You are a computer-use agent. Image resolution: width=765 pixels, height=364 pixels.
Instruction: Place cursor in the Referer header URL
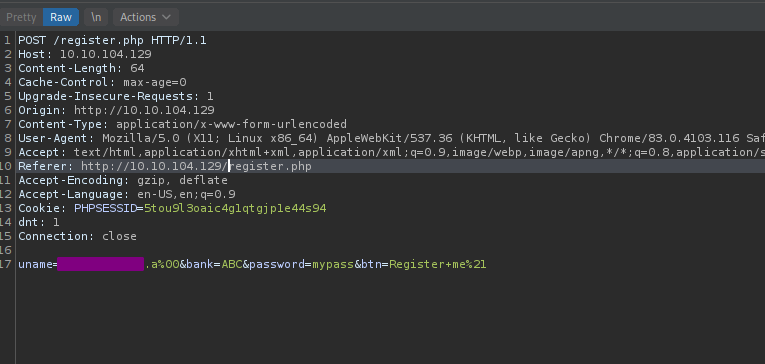(196, 166)
